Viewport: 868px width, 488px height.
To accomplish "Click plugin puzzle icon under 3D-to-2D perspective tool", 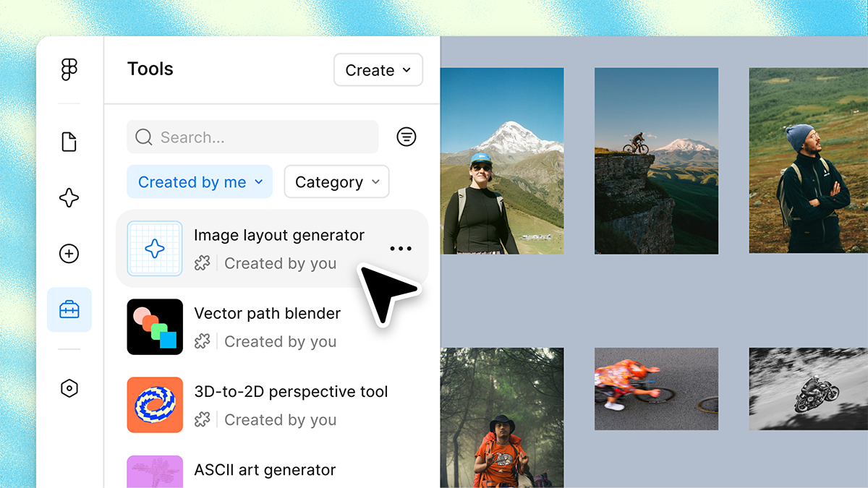I will pyautogui.click(x=203, y=419).
